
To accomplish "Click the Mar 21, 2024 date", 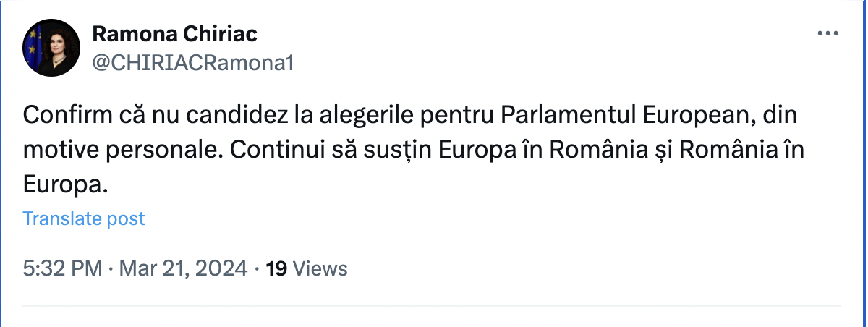I will coord(183,269).
